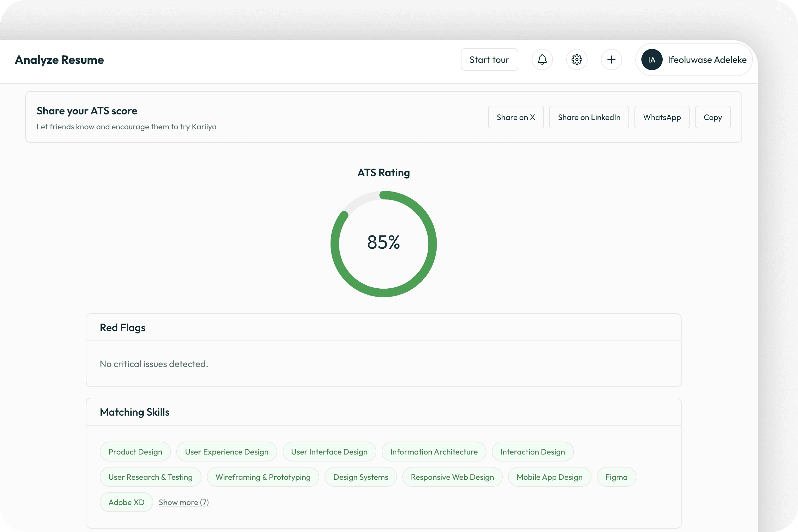Share score via WhatsApp
Image resolution: width=798 pixels, height=532 pixels.
click(x=662, y=117)
